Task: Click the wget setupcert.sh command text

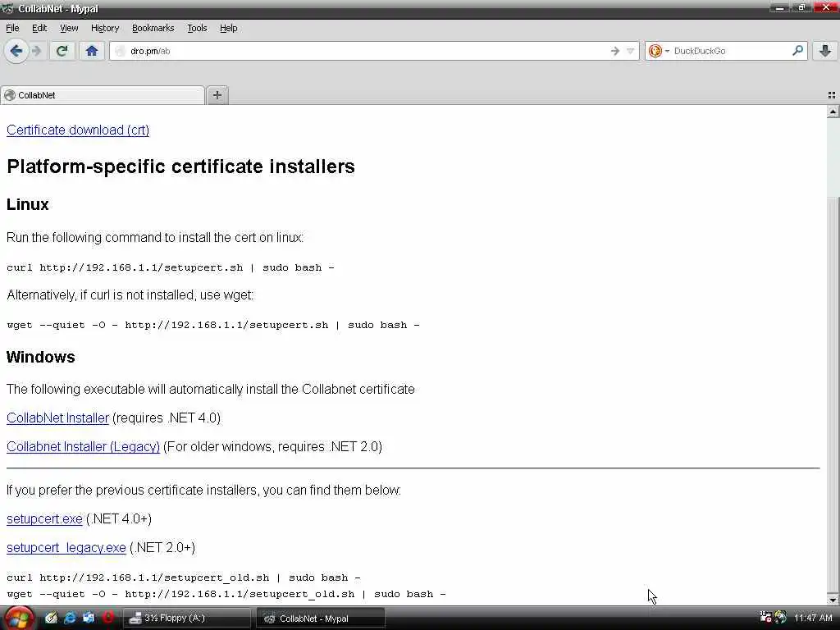Action: point(213,325)
